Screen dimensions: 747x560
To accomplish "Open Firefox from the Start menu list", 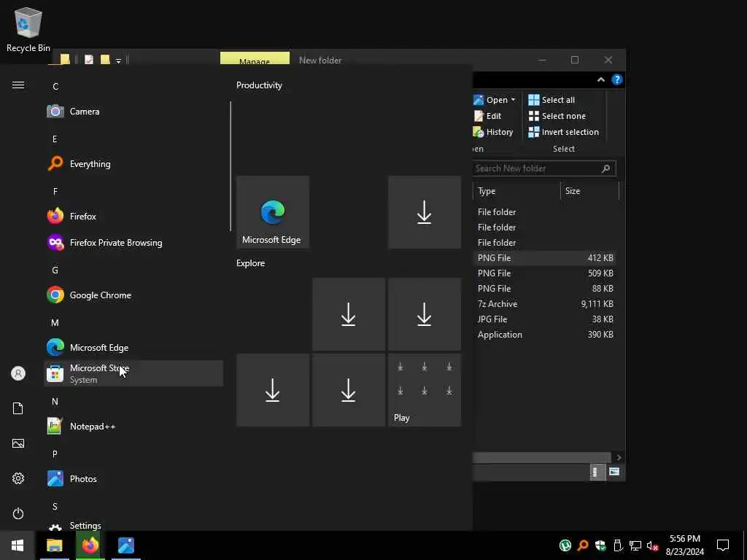I will coord(133,216).
